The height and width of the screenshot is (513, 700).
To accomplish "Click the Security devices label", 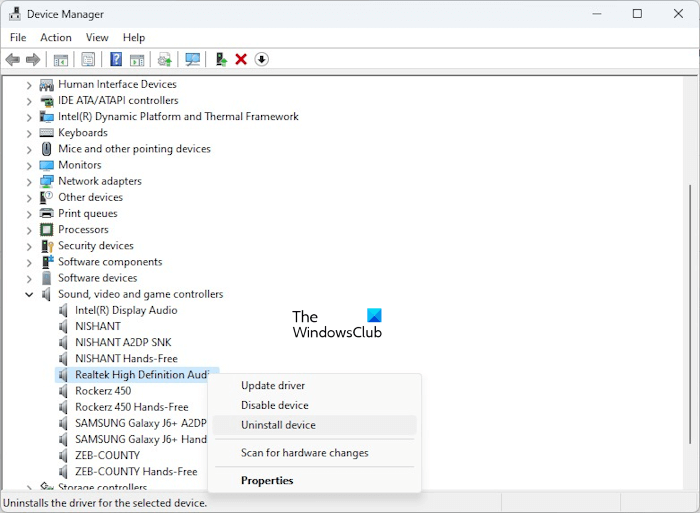I will click(96, 246).
